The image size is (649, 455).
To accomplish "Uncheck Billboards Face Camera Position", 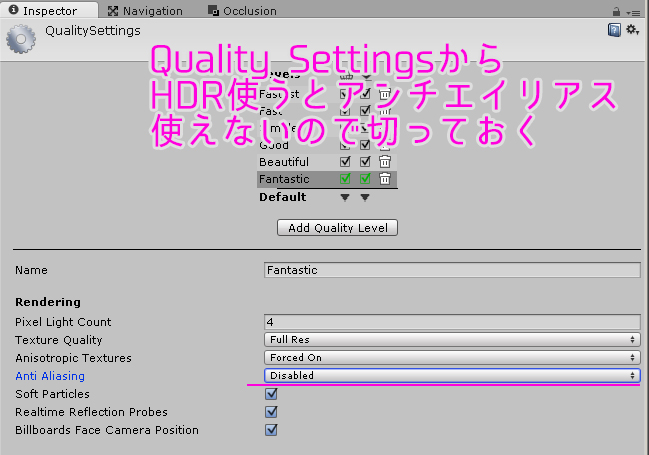I will tap(271, 430).
